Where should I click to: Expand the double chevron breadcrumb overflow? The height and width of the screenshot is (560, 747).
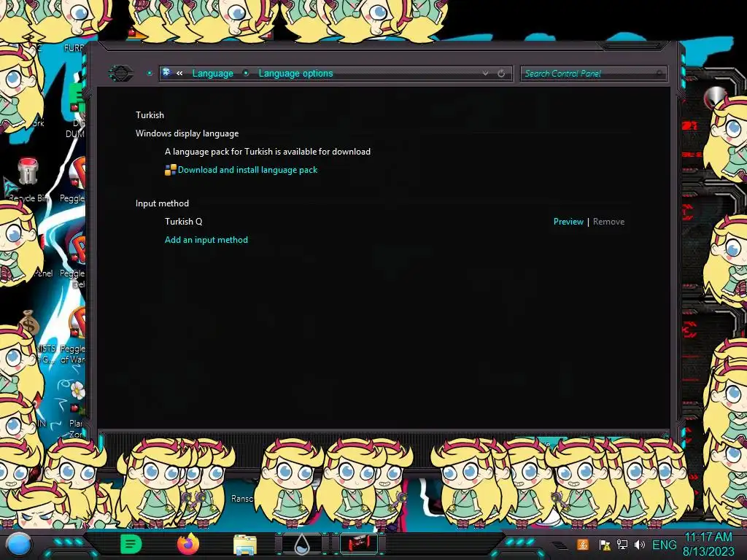(179, 74)
